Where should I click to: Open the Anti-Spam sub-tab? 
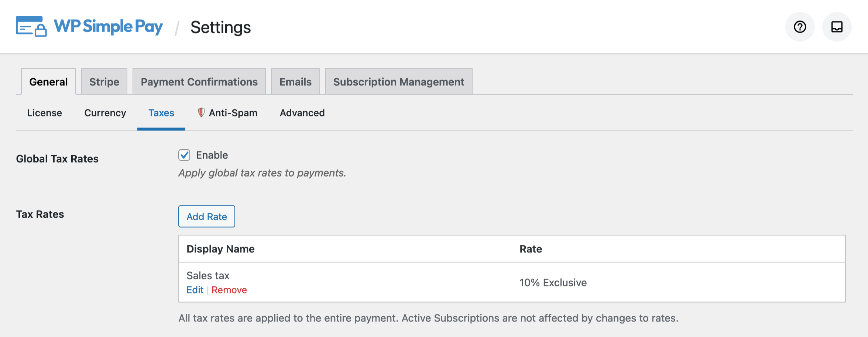point(233,113)
